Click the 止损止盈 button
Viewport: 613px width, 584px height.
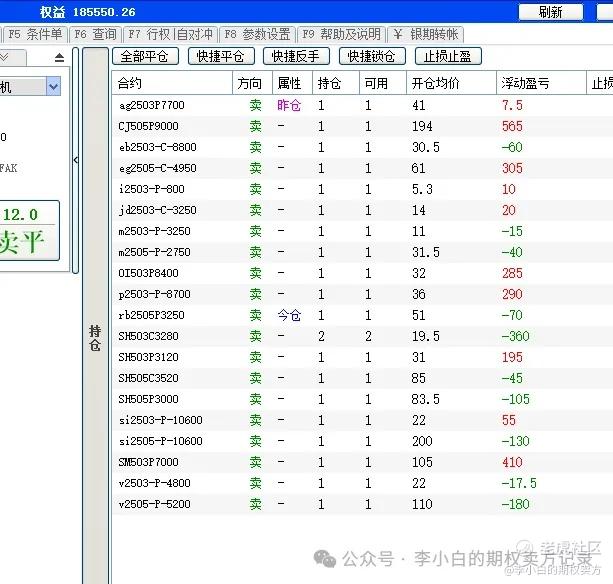point(448,56)
